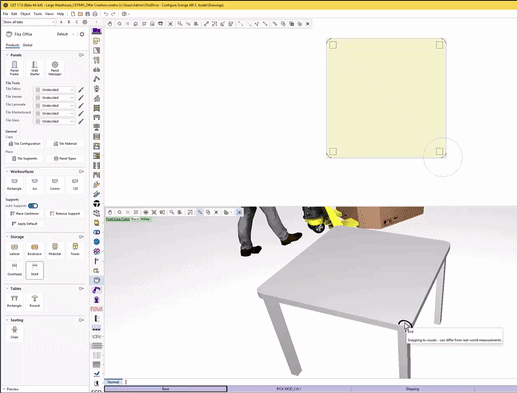Switch to the Global tab
Screen dimensions: 517x393
click(x=27, y=45)
